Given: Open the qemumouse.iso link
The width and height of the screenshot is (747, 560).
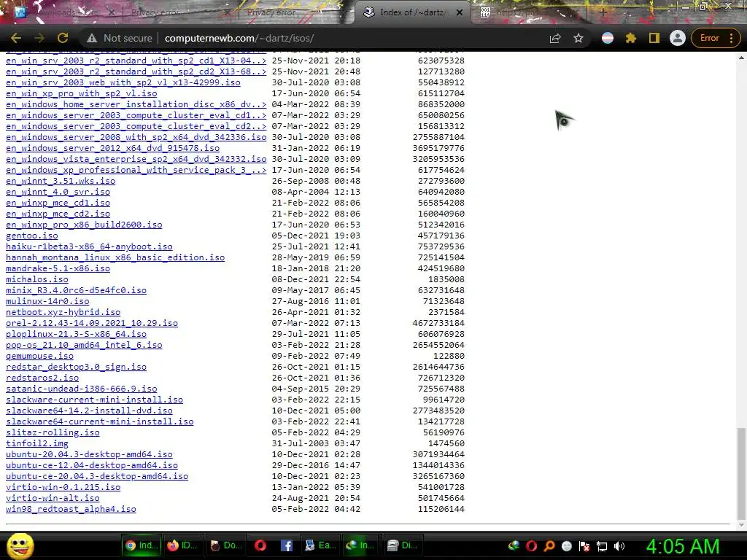Looking at the screenshot, I should coord(39,356).
